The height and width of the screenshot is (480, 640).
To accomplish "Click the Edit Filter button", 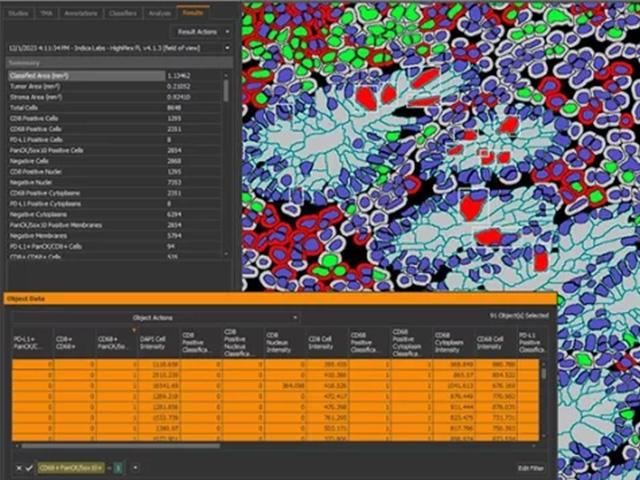I will click(531, 468).
